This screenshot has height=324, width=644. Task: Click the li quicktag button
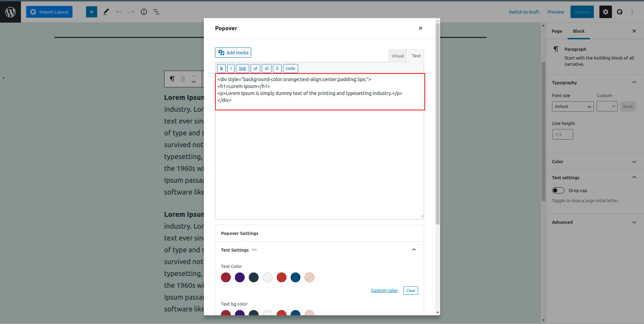tap(277, 69)
